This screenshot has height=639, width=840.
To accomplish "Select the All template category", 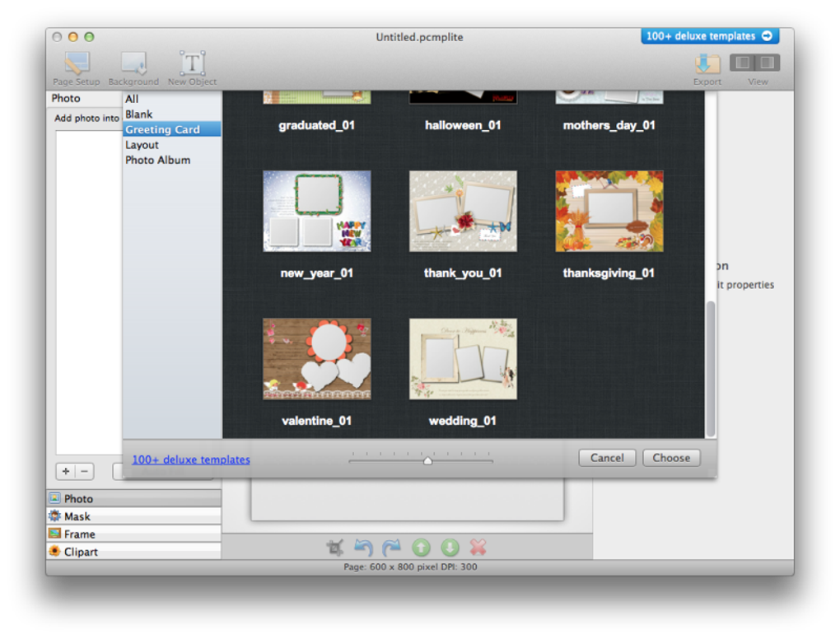I will tap(172, 99).
